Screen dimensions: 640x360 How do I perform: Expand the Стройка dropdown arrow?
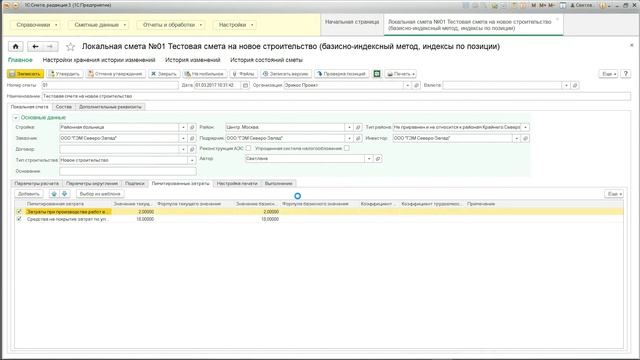pos(183,127)
